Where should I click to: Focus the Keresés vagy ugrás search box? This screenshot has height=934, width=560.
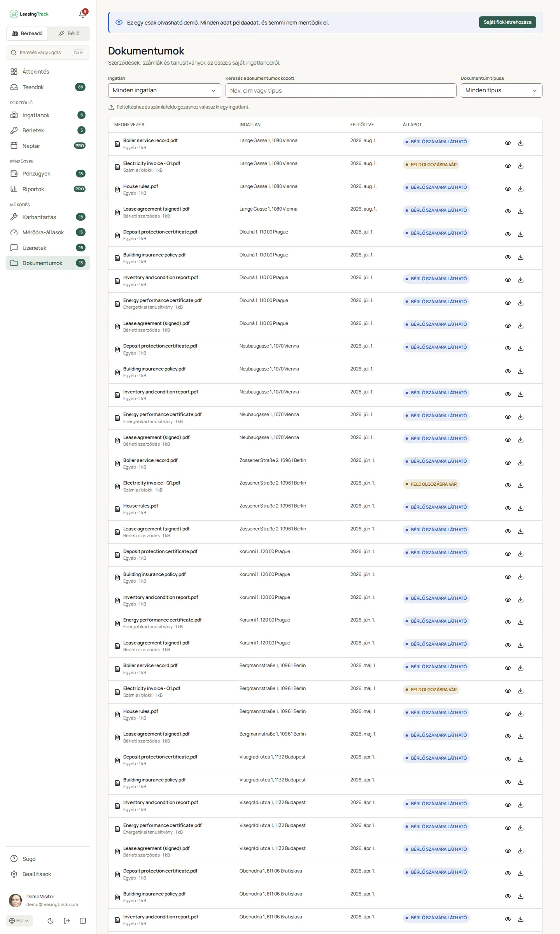pyautogui.click(x=48, y=53)
